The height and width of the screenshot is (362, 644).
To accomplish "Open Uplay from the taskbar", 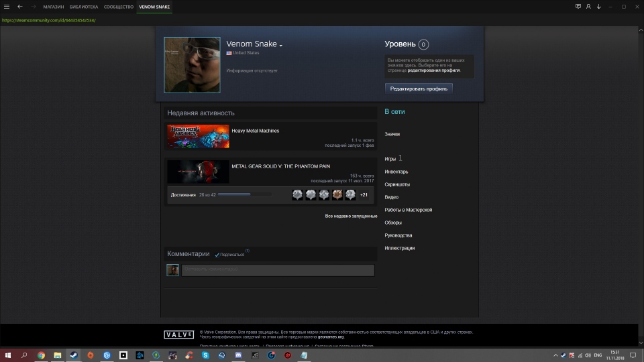I will pyautogui.click(x=107, y=355).
